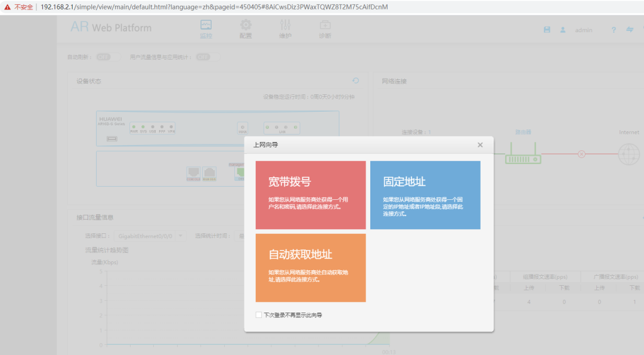Open the 维护 maintenance tab
Screen dimensions: 644x355
[x=286, y=29]
